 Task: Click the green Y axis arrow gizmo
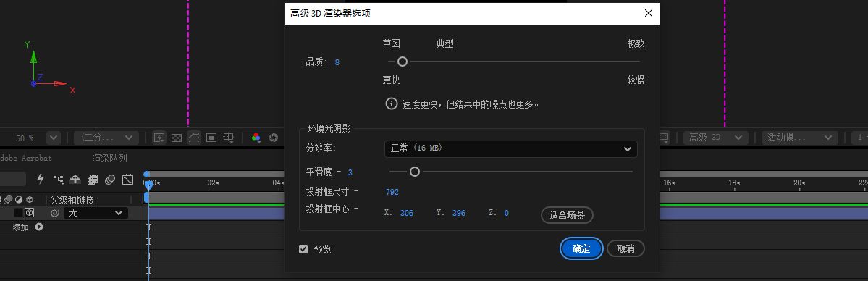point(33,56)
